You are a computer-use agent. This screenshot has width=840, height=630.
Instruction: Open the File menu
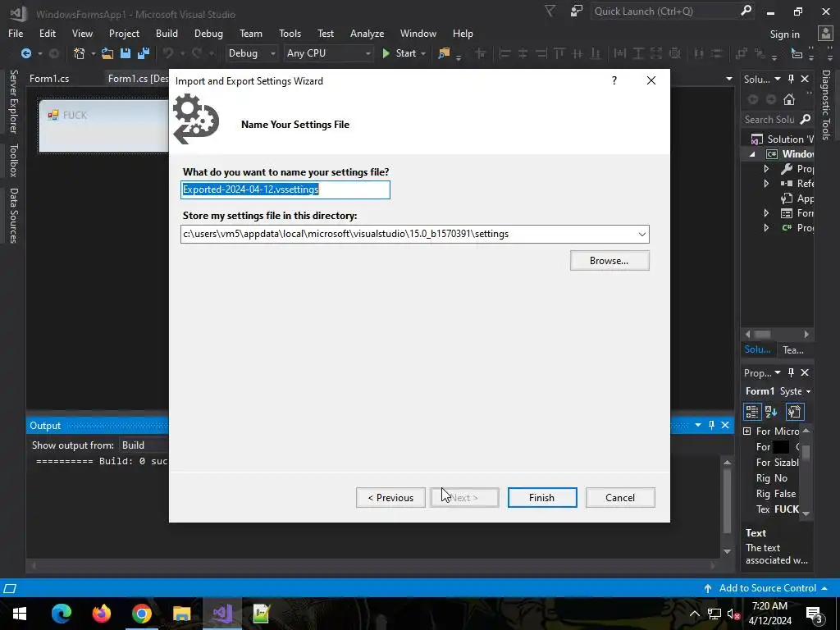pyautogui.click(x=16, y=33)
